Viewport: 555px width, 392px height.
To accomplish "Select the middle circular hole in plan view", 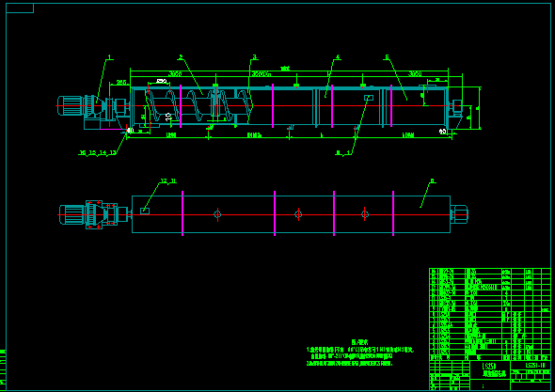I will point(298,214).
